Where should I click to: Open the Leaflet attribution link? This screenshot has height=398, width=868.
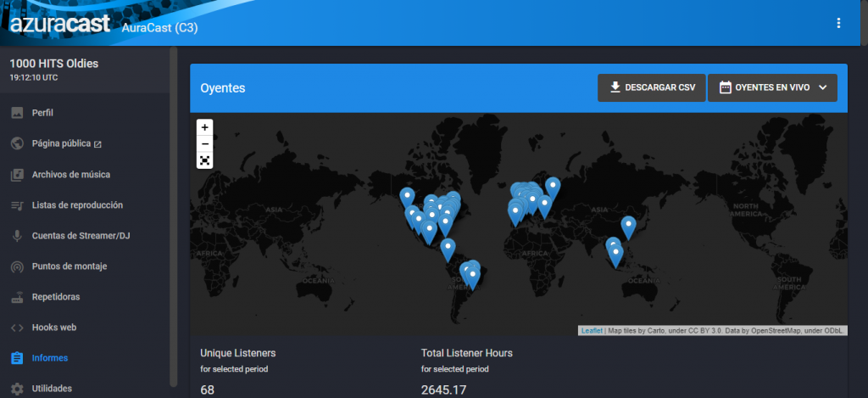(x=592, y=331)
